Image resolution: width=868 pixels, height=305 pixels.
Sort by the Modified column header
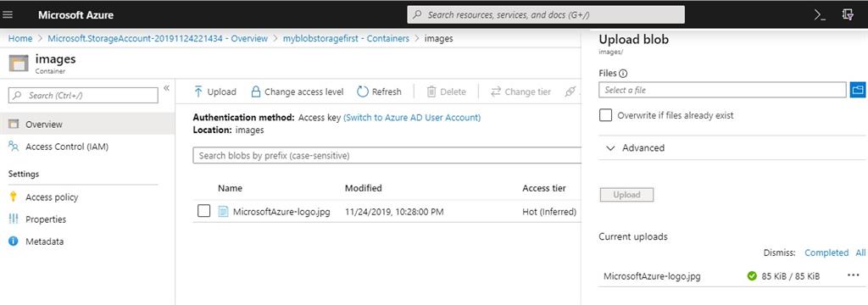363,188
